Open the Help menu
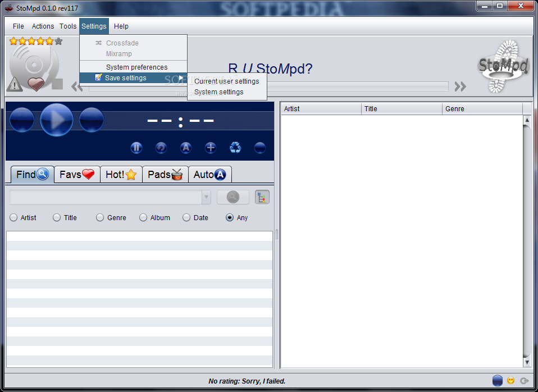The image size is (538, 392). [121, 26]
